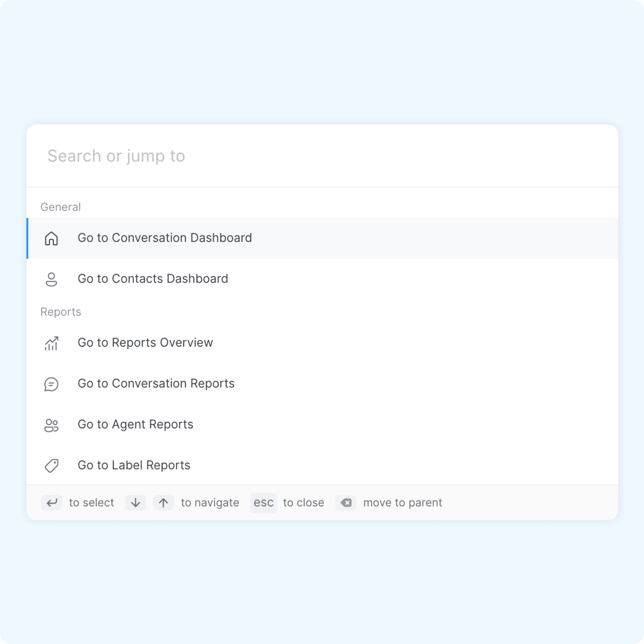Image resolution: width=644 pixels, height=644 pixels.
Task: Click the person icon for Contacts Dashboard
Action: click(51, 279)
